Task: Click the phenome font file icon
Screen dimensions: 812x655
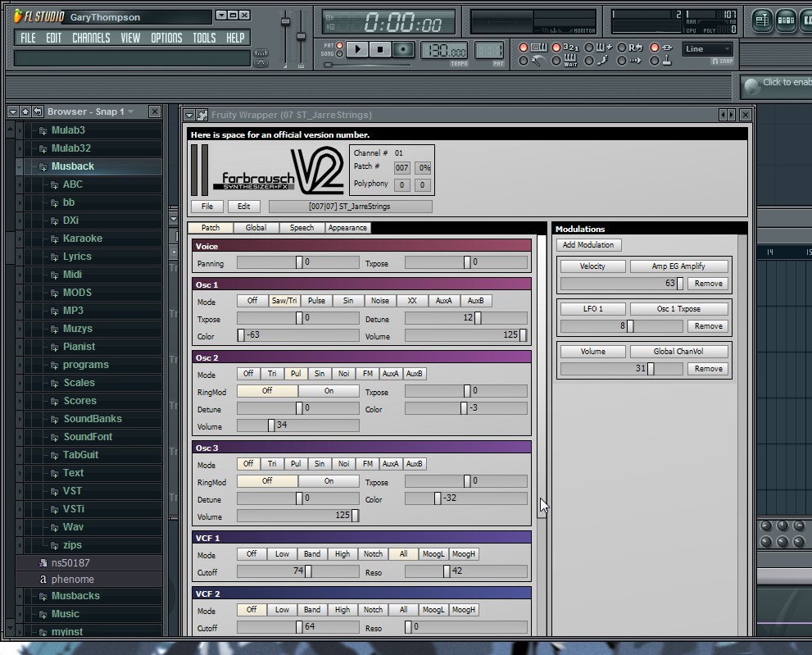Action: pyautogui.click(x=43, y=580)
